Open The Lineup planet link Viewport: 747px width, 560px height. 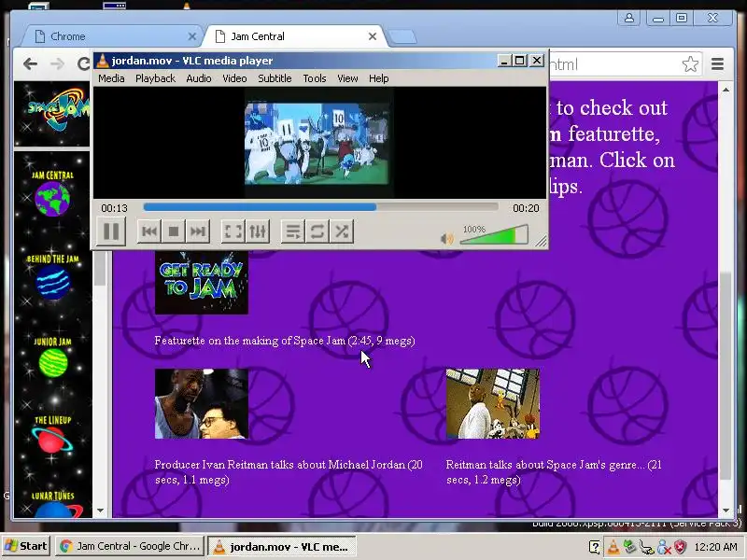coord(52,434)
